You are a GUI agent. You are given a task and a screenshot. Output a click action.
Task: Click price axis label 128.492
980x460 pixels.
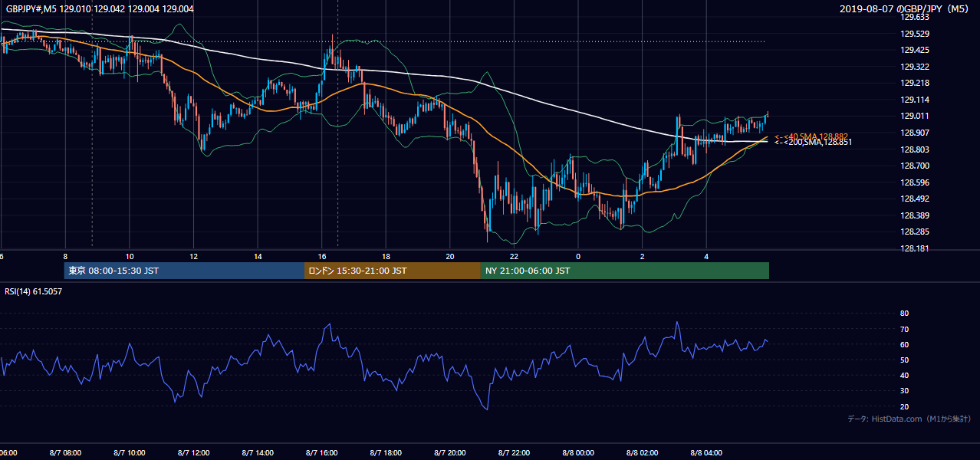pos(915,199)
